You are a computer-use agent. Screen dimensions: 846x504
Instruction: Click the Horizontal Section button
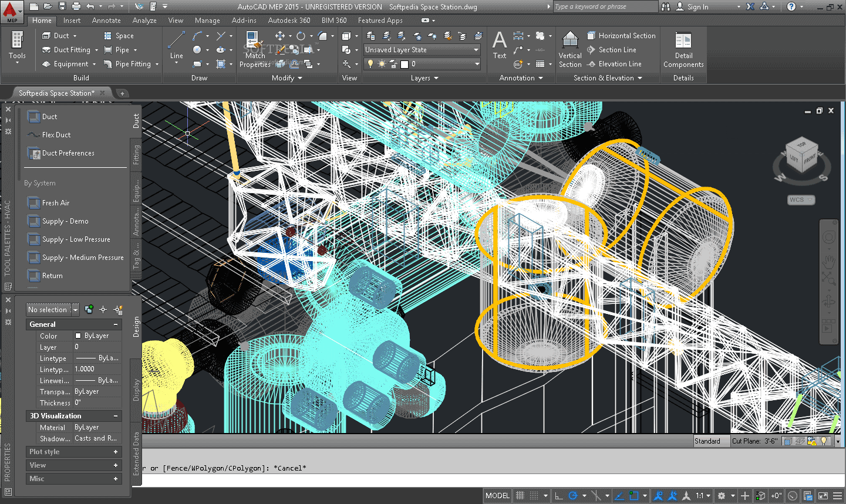622,35
